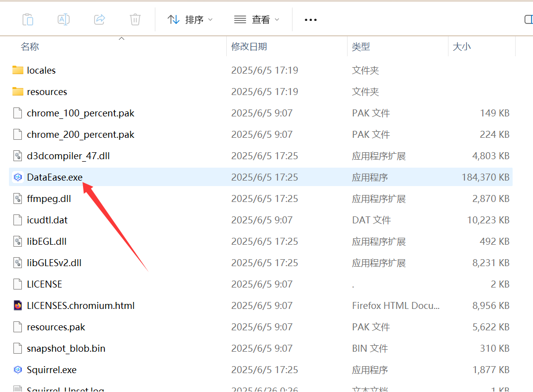The width and height of the screenshot is (533, 392).
Task: Open the 查看 view dropdown
Action: pos(257,19)
